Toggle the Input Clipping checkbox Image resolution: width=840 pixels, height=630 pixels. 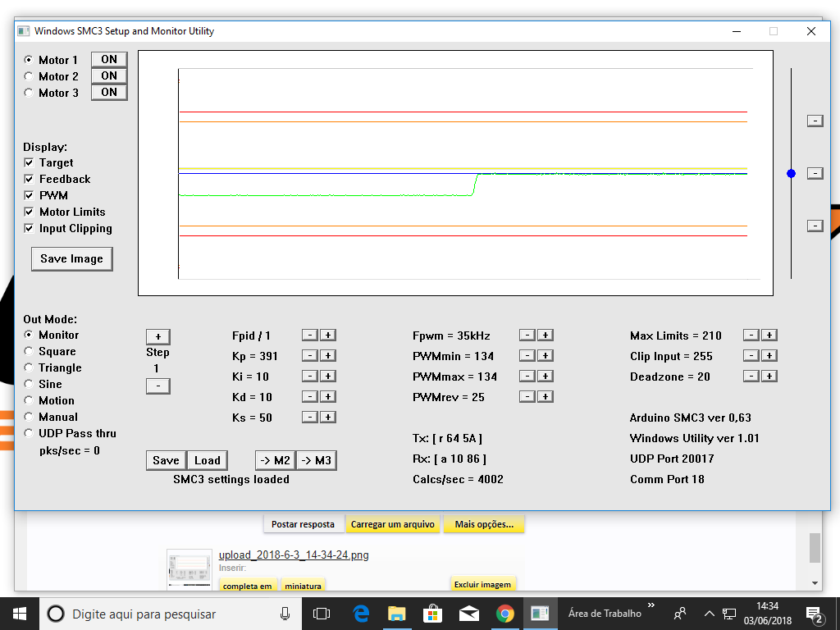(30, 229)
